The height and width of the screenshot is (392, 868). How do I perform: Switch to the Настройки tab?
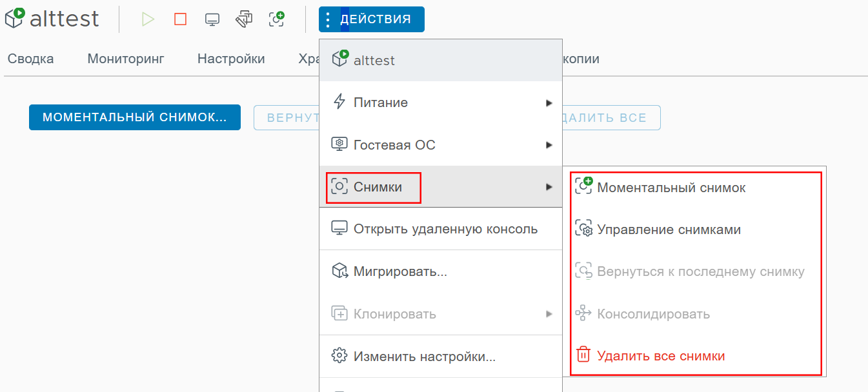click(231, 59)
